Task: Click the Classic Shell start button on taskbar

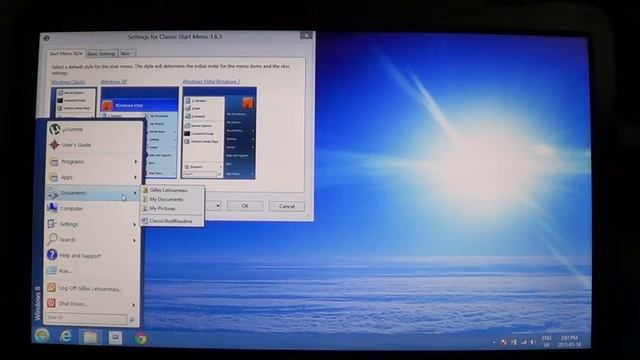Action: [x=42, y=336]
